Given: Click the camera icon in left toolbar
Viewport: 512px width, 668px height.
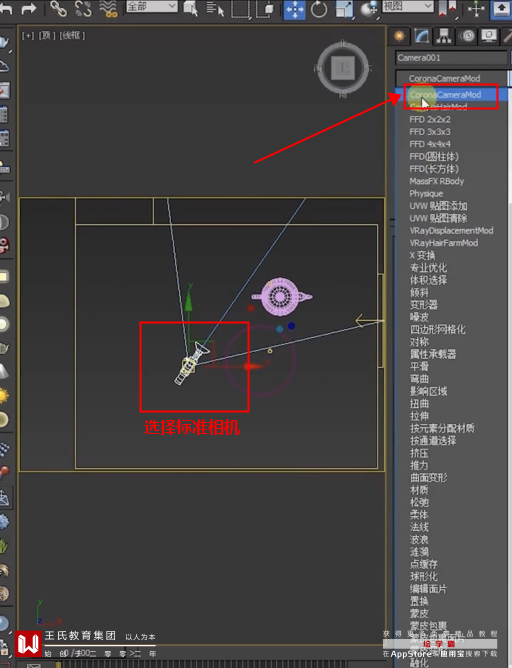Looking at the screenshot, I should click(3, 197).
